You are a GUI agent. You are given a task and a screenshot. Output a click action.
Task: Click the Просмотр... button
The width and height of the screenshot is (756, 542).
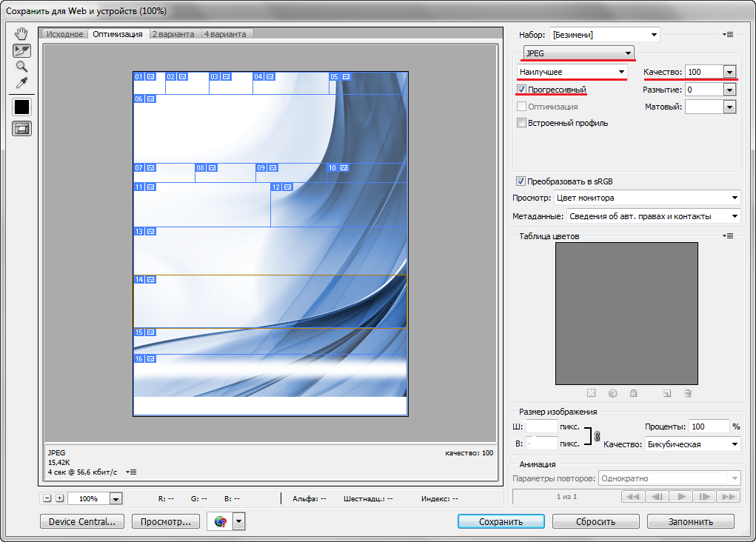point(166,521)
